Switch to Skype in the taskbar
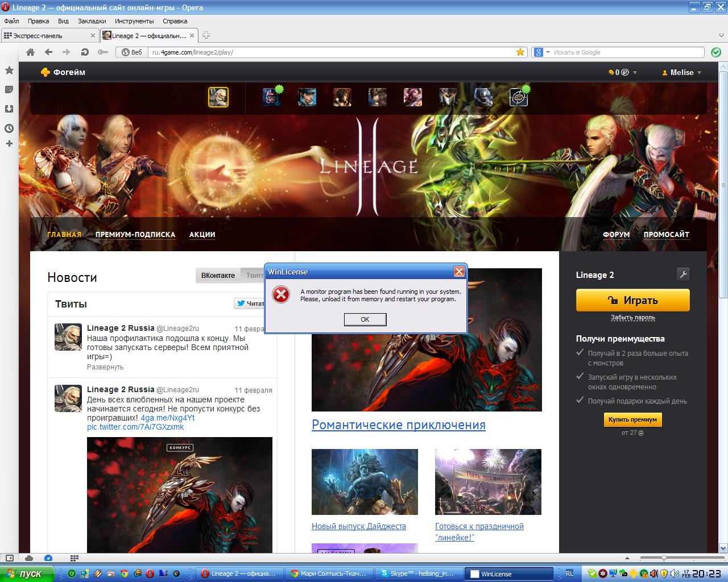This screenshot has height=582, width=728. click(x=418, y=573)
